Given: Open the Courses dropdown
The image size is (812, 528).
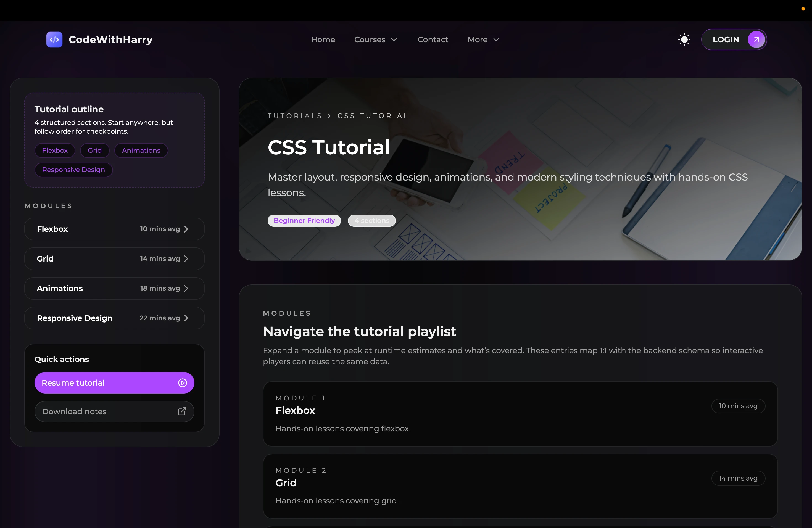Looking at the screenshot, I should (x=375, y=39).
